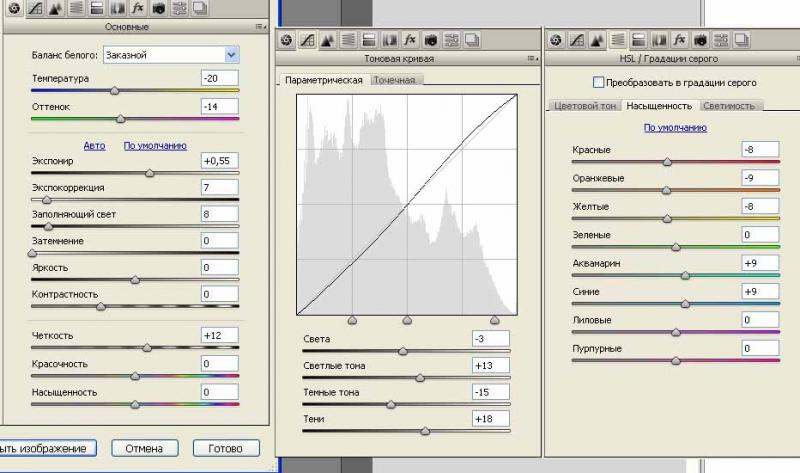Click Авто link in Основные panel
This screenshot has width=800, height=473.
pos(94,145)
